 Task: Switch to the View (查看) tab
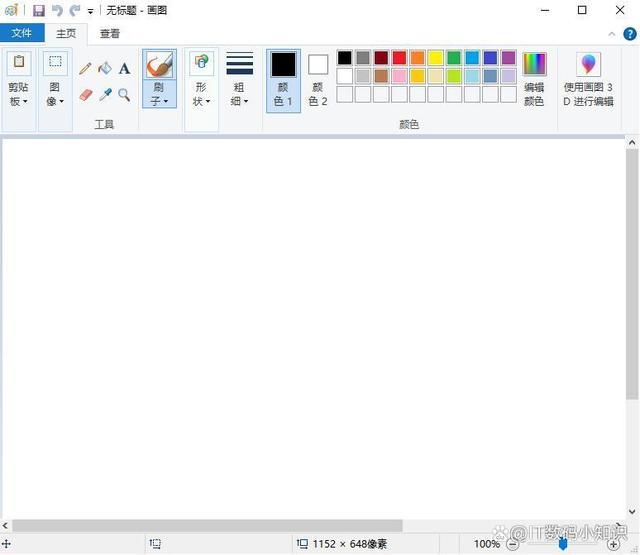pyautogui.click(x=110, y=33)
